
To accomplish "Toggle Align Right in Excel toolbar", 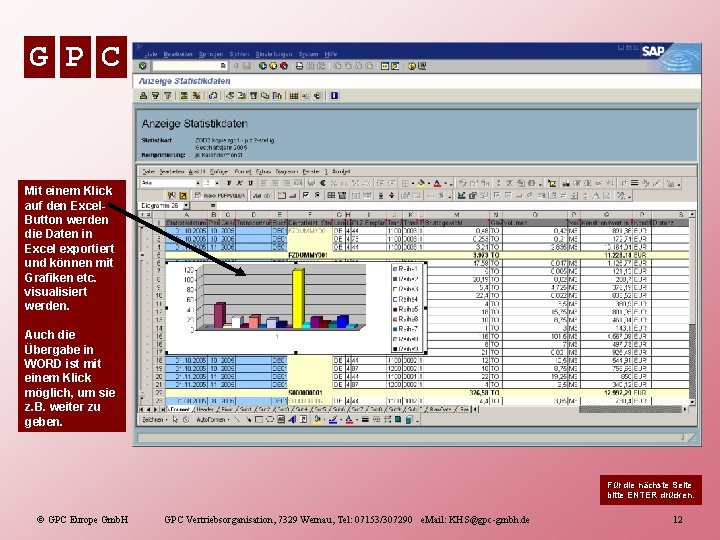I will point(286,183).
